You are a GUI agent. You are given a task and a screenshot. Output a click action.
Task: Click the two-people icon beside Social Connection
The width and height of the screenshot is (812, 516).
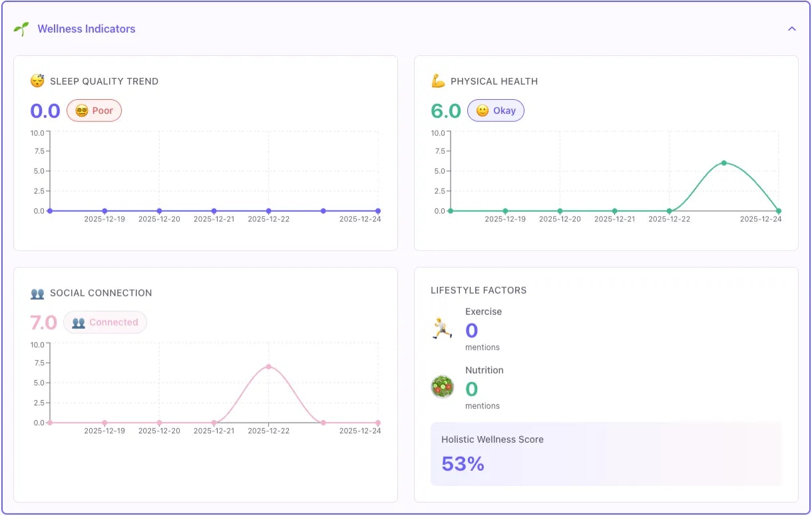(38, 293)
